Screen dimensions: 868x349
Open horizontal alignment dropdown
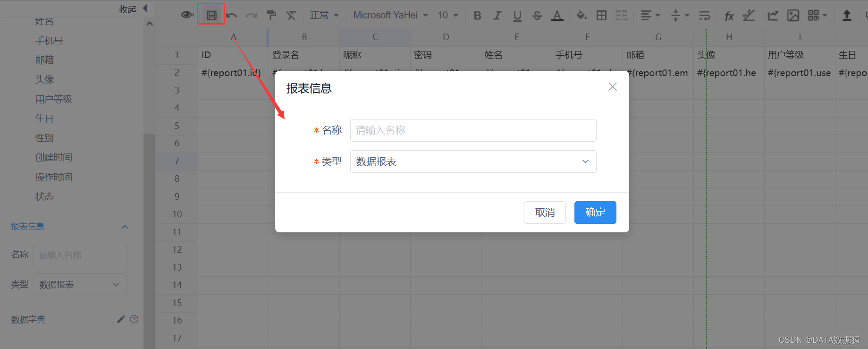pyautogui.click(x=650, y=16)
